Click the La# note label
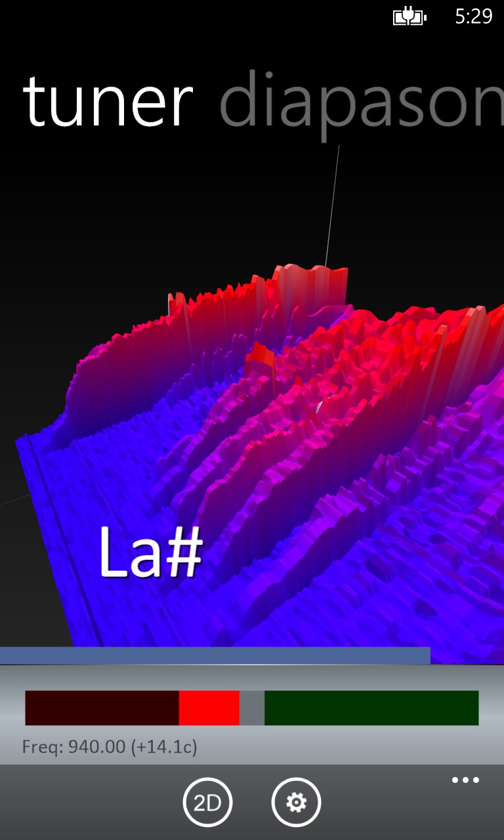Viewport: 504px width, 840px height. (150, 551)
